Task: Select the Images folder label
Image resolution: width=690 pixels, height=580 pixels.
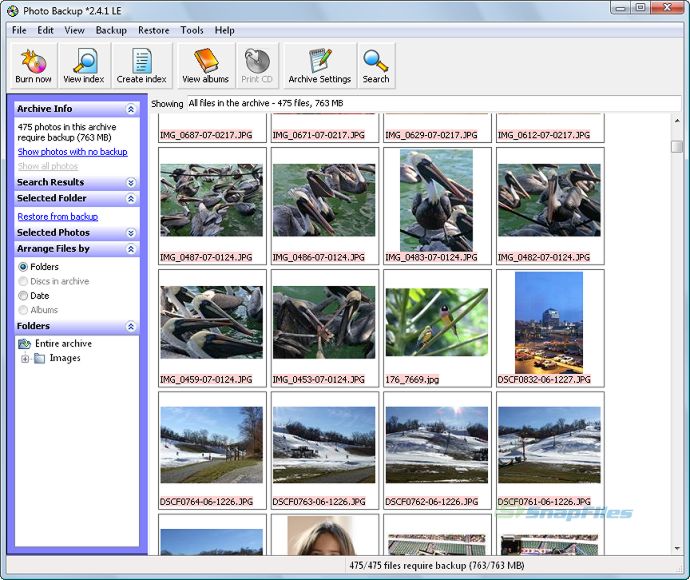Action: [x=65, y=358]
